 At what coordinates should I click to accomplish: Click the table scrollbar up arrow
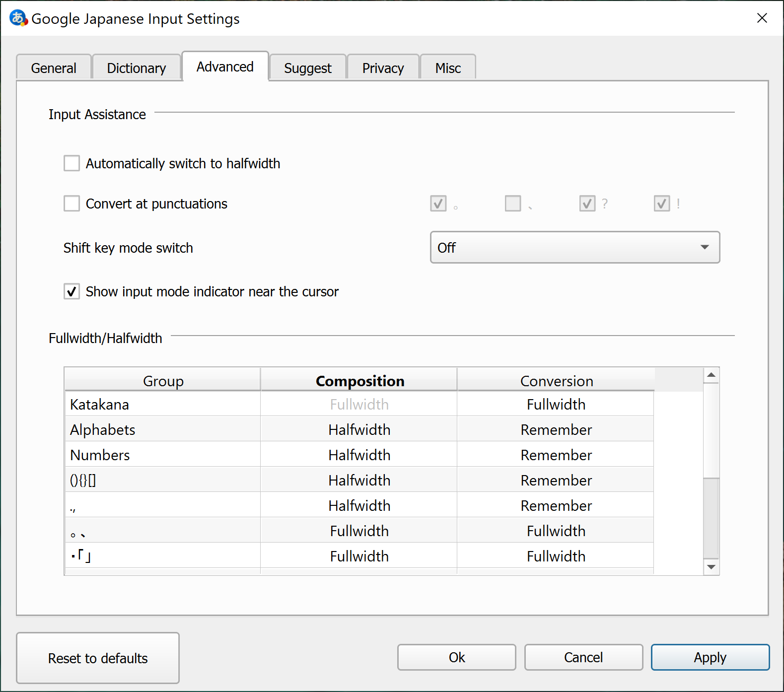pos(711,375)
